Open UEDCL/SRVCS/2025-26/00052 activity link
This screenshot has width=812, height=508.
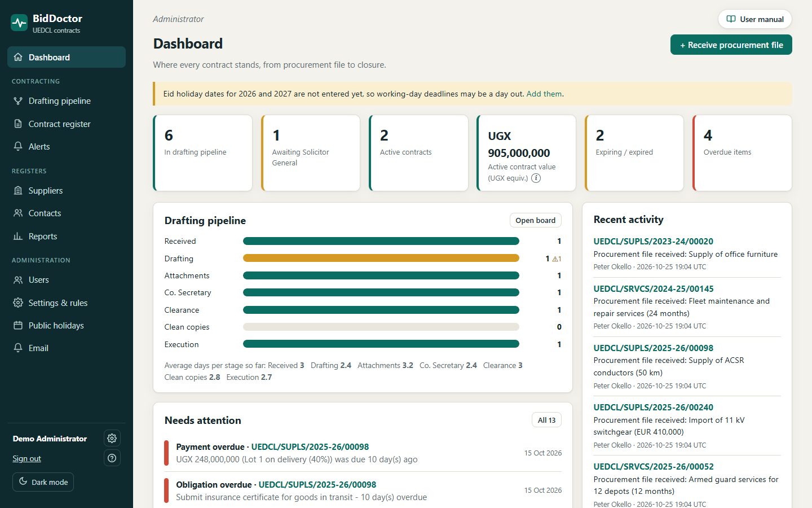pos(654,466)
